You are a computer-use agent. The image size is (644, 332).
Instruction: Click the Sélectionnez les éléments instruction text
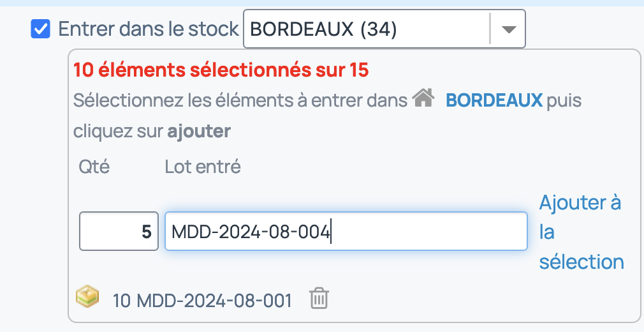pyautogui.click(x=240, y=100)
